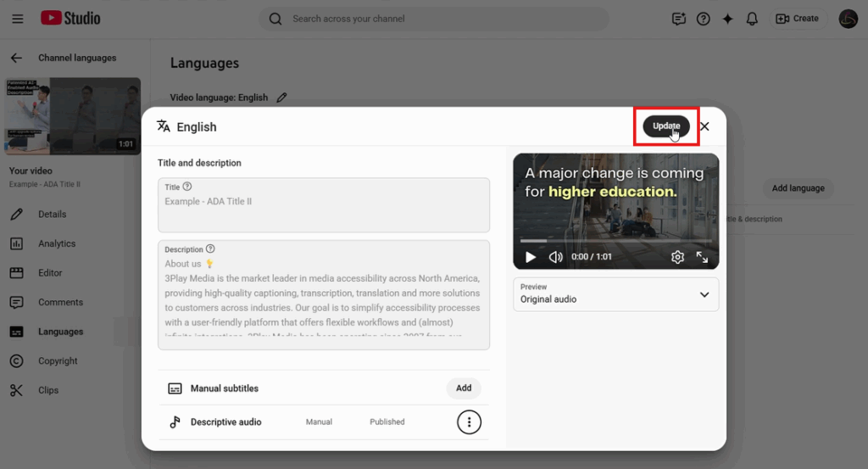The width and height of the screenshot is (868, 469).
Task: Click into the Title text field
Action: 323,205
